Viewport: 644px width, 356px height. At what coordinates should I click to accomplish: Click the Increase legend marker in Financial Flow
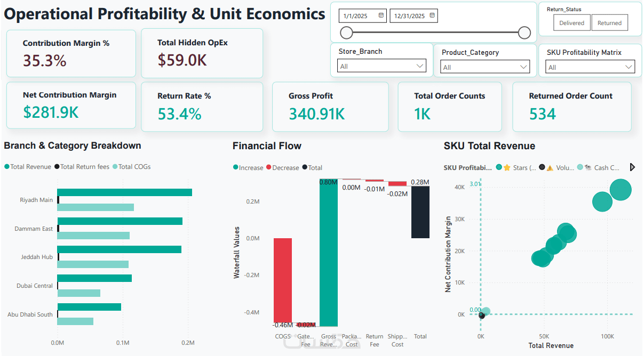coord(236,167)
